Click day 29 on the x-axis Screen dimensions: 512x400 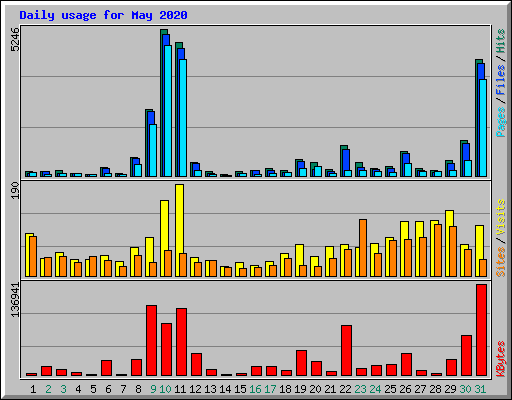(450, 389)
